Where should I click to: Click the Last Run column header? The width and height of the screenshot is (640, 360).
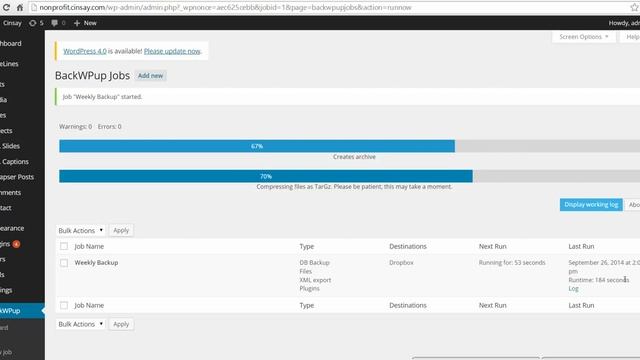(x=581, y=247)
